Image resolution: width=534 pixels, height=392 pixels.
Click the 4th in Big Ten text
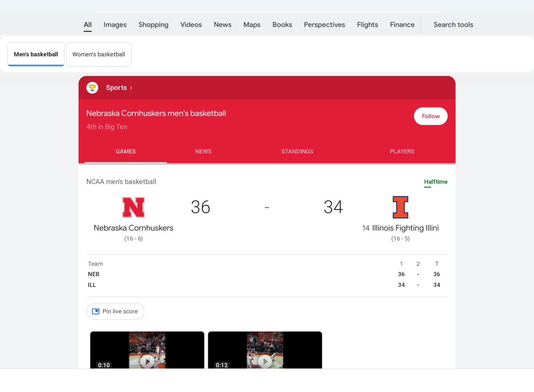[x=107, y=127]
